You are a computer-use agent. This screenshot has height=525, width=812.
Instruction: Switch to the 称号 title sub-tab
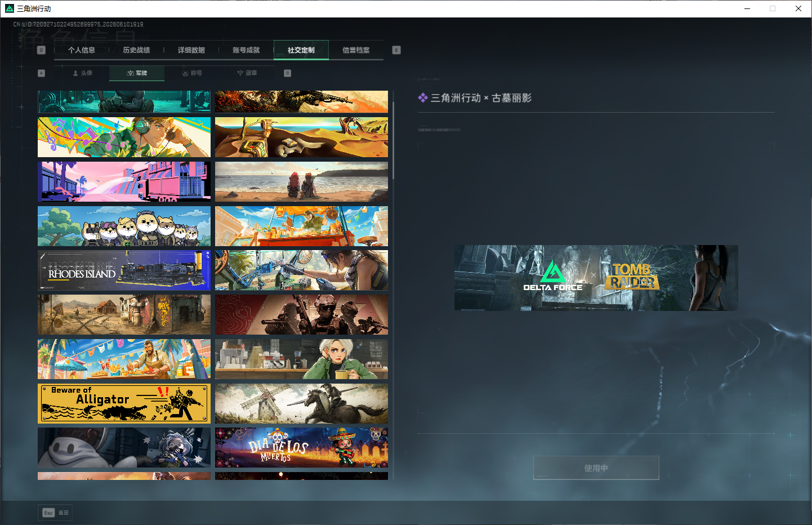point(192,73)
